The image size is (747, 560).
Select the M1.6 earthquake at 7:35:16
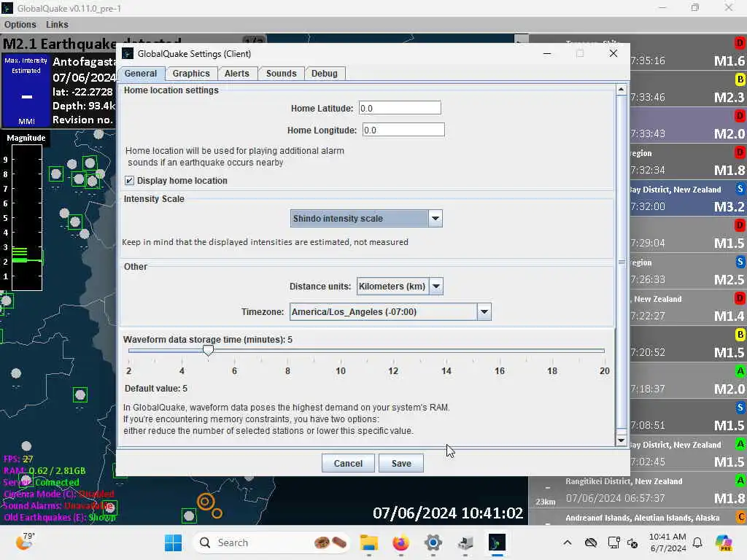pyautogui.click(x=689, y=52)
